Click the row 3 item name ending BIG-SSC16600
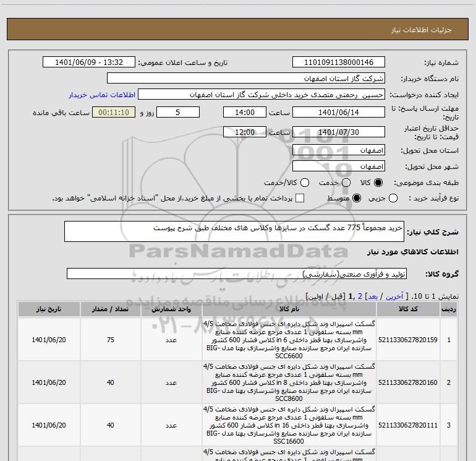The image size is (476, 461). pyautogui.click(x=289, y=425)
